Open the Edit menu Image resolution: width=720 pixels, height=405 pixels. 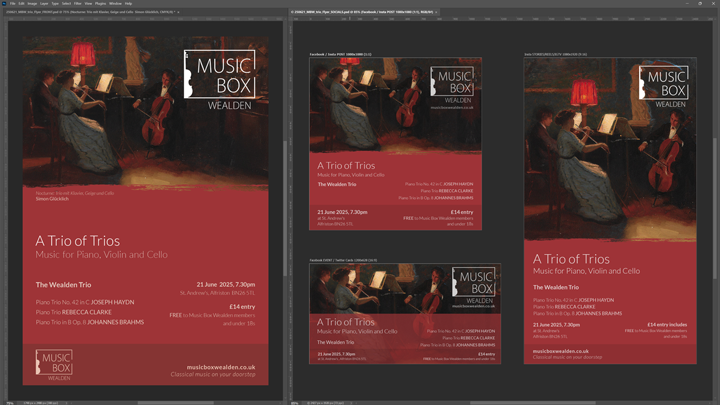point(21,3)
